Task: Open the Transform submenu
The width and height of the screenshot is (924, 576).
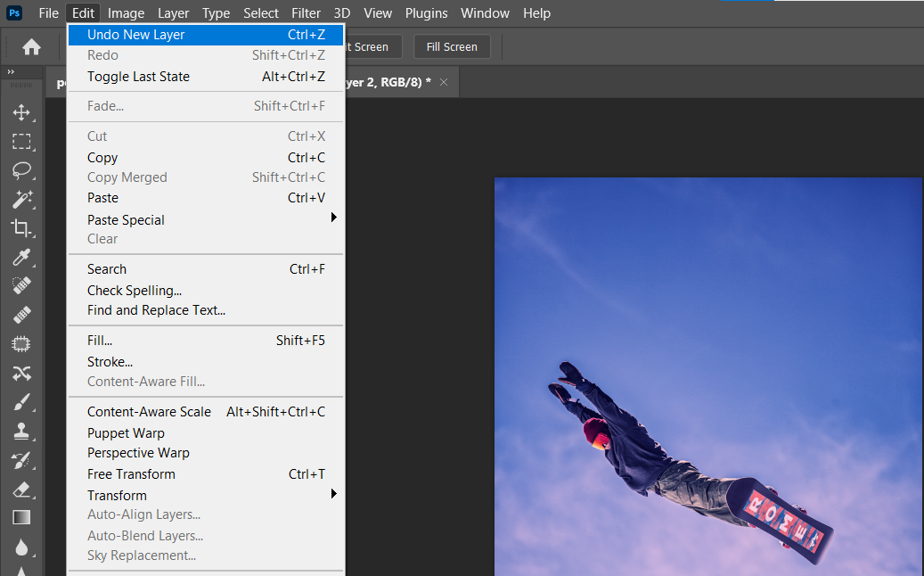Action: click(117, 495)
